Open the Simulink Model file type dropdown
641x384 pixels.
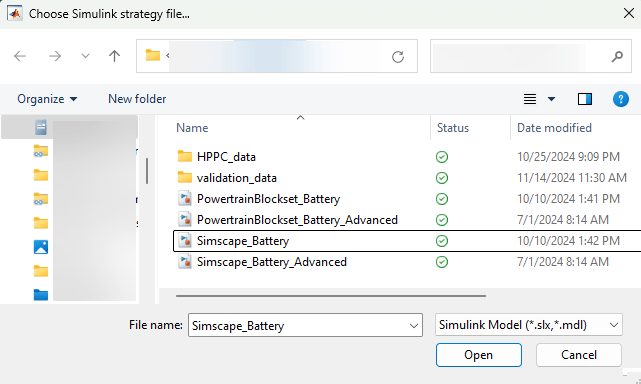point(529,325)
